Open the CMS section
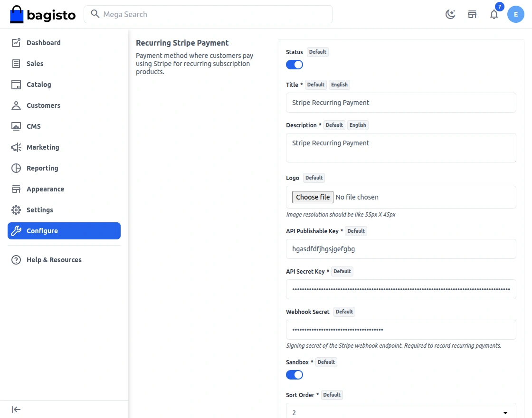 tap(64, 126)
